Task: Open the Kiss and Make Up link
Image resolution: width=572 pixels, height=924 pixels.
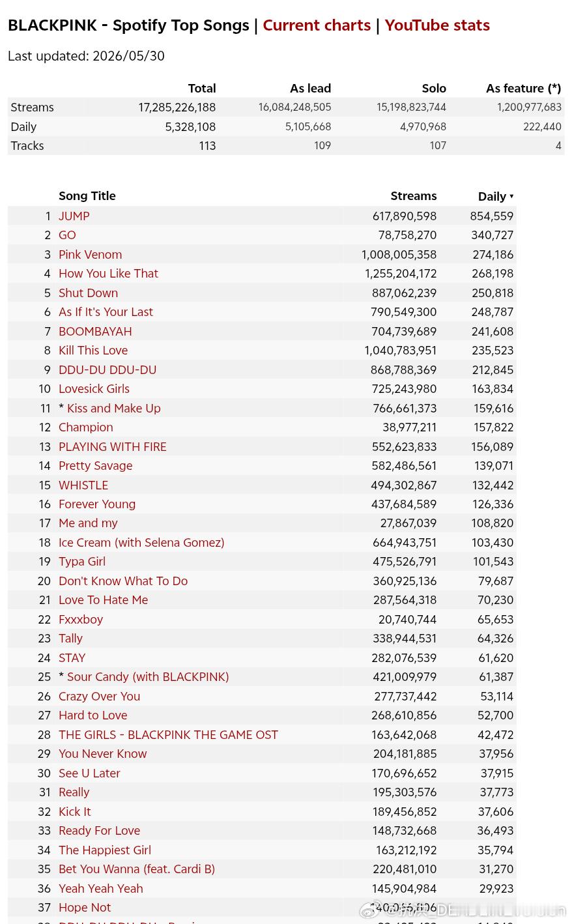Action: 113,408
